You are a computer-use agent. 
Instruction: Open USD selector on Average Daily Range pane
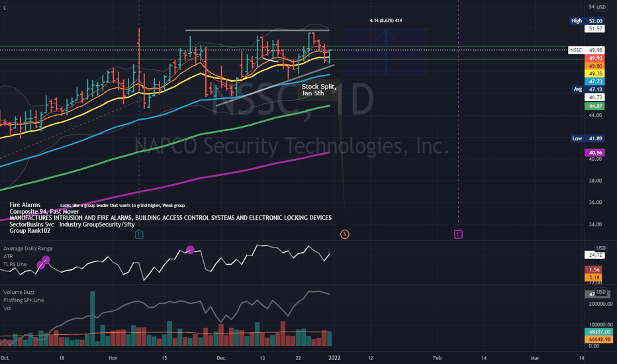coord(601,248)
